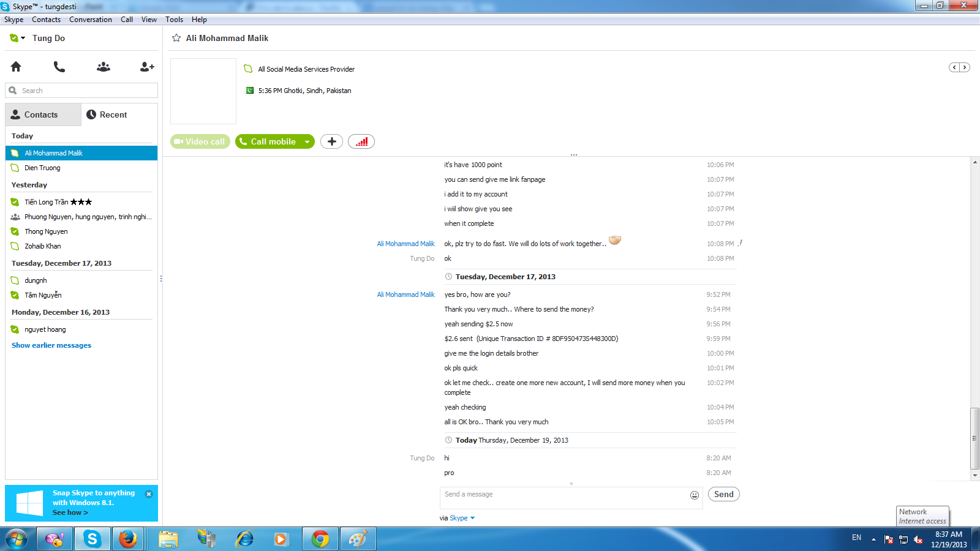This screenshot has width=980, height=551.
Task: Open the Help menu
Action: point(200,20)
